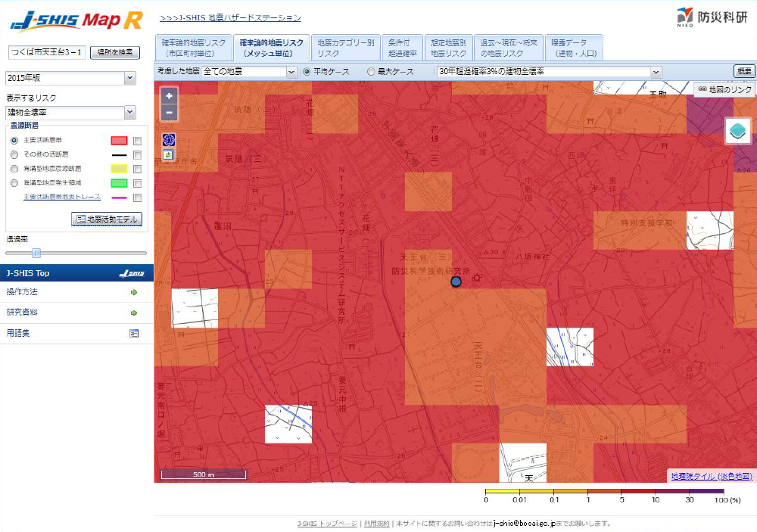The width and height of the screenshot is (757, 532).
Task: Expand the 全ての地震 earthquake dropdown
Action: (291, 71)
